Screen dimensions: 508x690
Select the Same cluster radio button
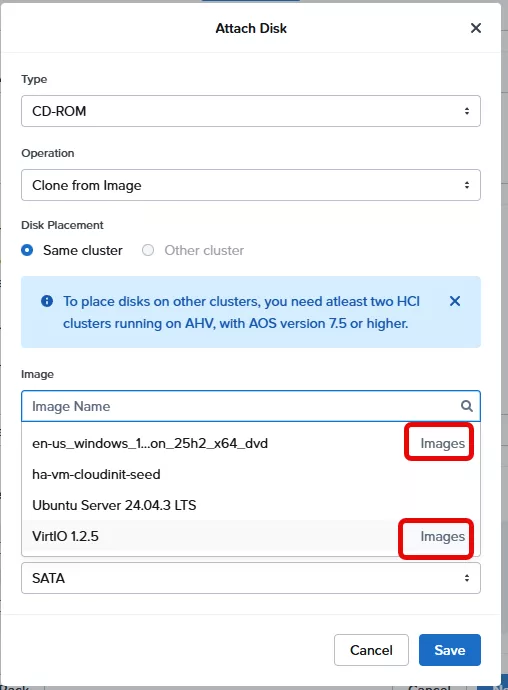27,250
